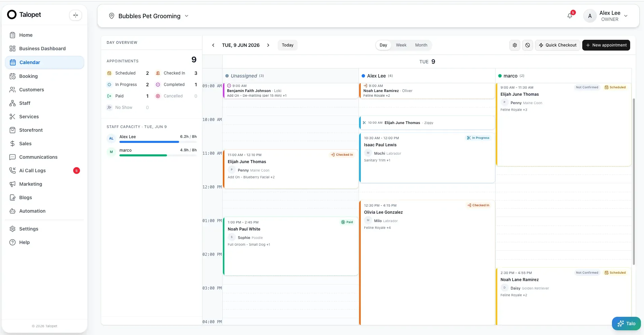Open the Marketing menu item

(x=45, y=184)
